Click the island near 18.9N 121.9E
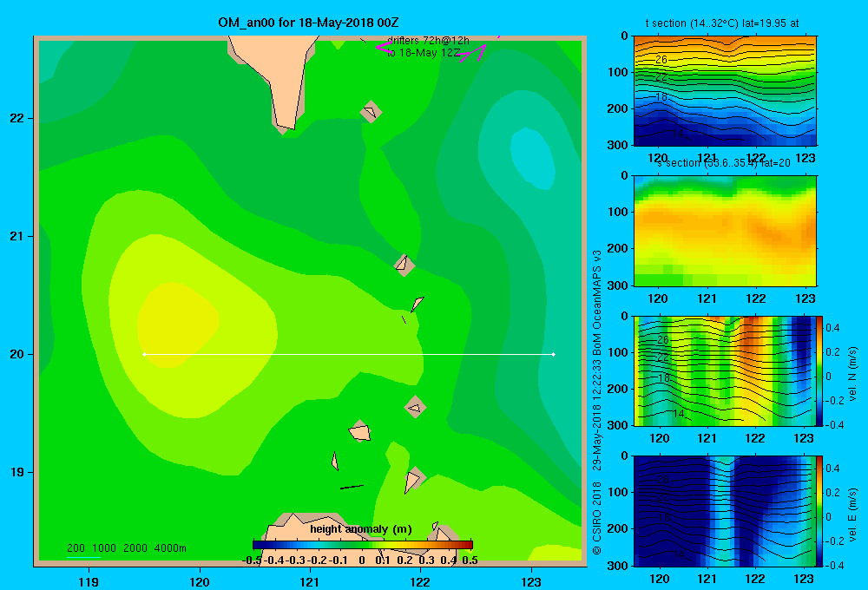Viewport: 868px width, 590px height. click(x=413, y=479)
